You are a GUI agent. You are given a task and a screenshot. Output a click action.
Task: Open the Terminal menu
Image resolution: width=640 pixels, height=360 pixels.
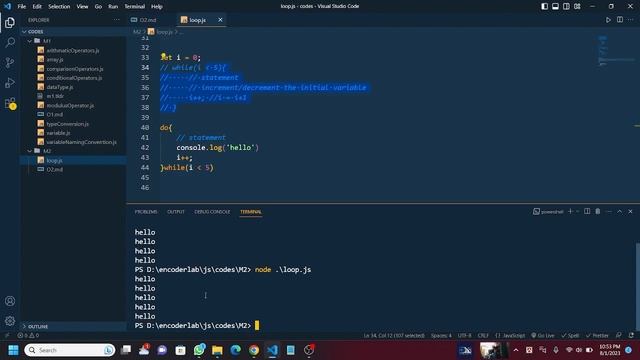(x=134, y=7)
